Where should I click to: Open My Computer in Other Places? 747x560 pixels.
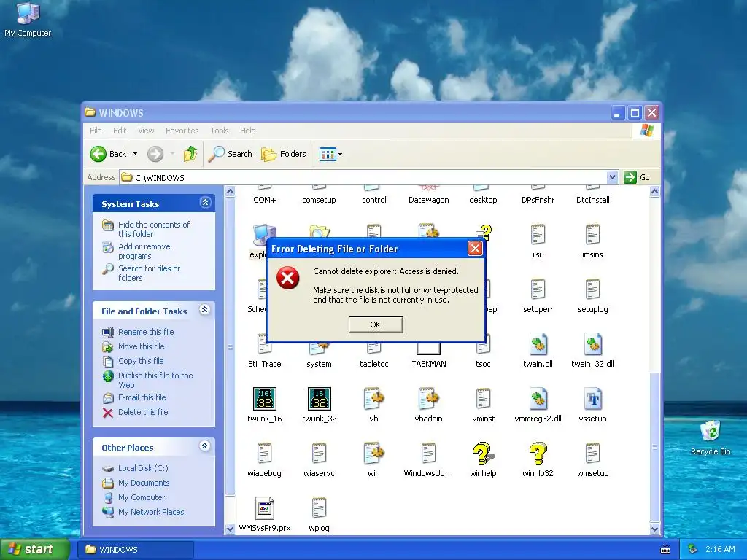[x=142, y=497]
